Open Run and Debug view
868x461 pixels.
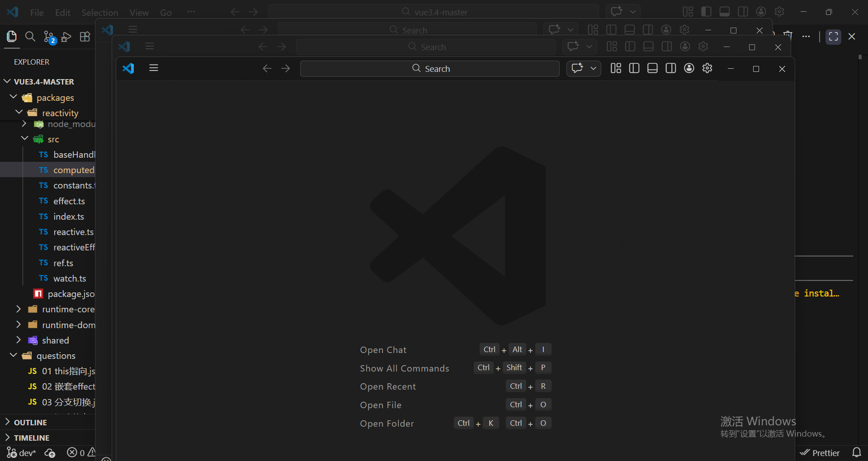click(66, 37)
